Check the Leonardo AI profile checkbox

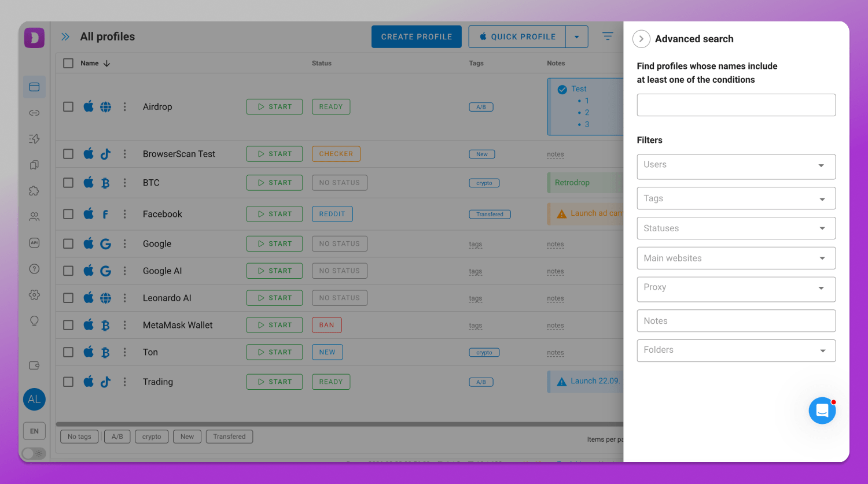coord(68,298)
